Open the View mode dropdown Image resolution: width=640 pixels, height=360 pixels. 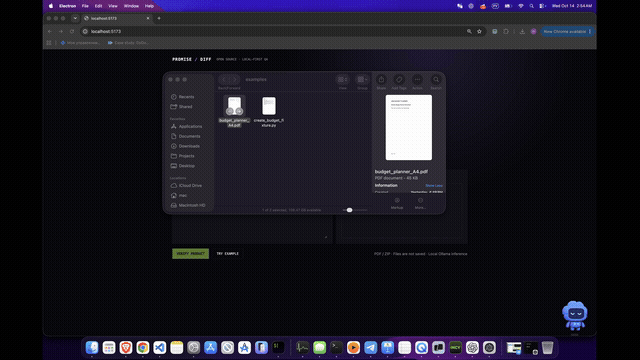click(342, 80)
